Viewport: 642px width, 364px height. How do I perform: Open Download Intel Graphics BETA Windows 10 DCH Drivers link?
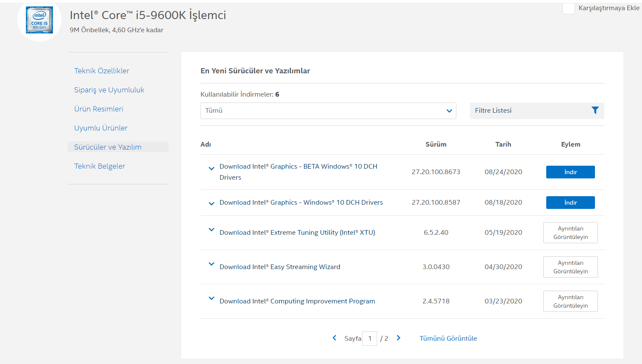pos(298,172)
